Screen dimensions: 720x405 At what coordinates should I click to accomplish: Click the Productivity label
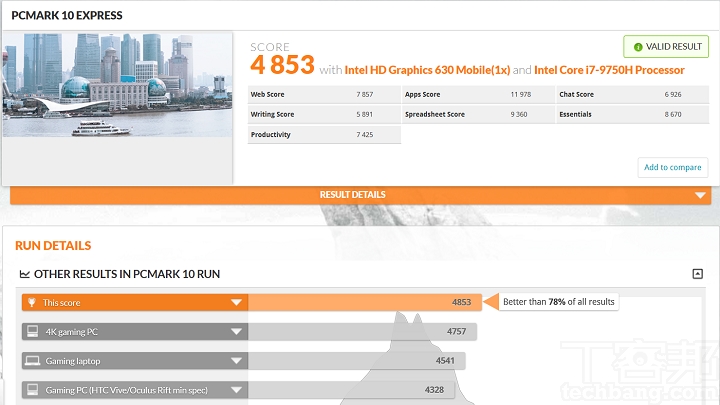(270, 135)
